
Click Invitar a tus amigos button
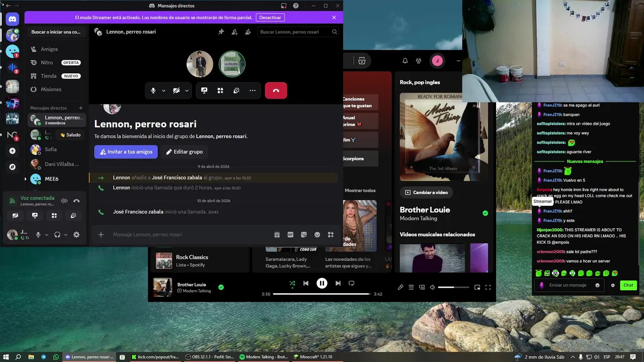[126, 152]
